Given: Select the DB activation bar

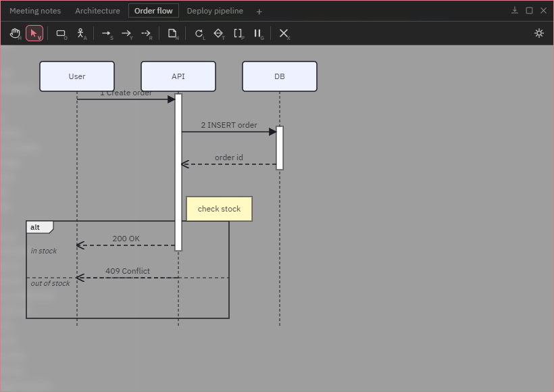Looking at the screenshot, I should pyautogui.click(x=280, y=148).
